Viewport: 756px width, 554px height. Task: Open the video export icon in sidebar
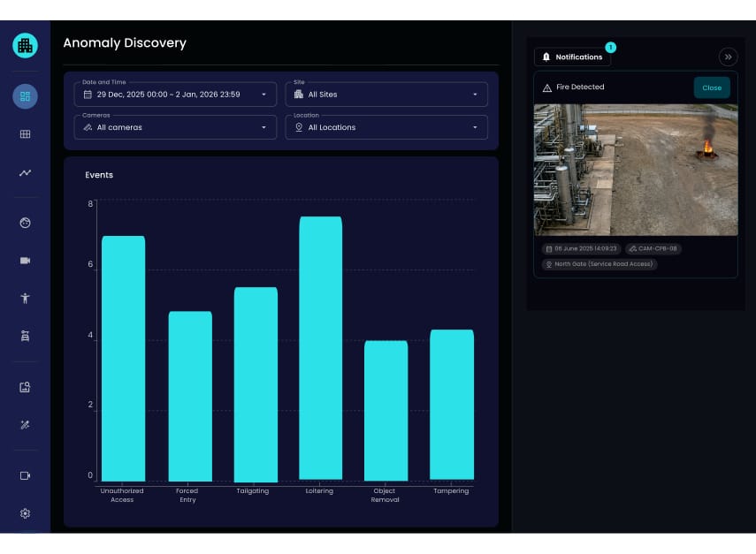tap(25, 476)
